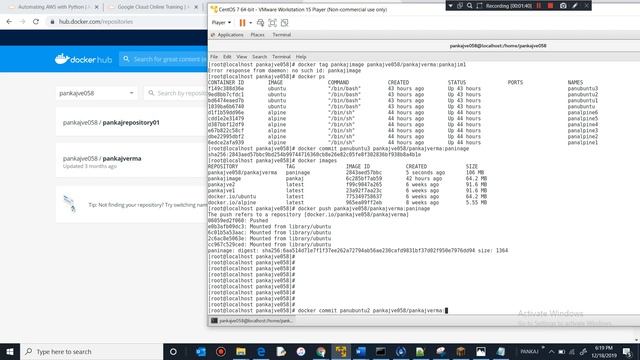Open the Windows Start menu

(x=10, y=351)
